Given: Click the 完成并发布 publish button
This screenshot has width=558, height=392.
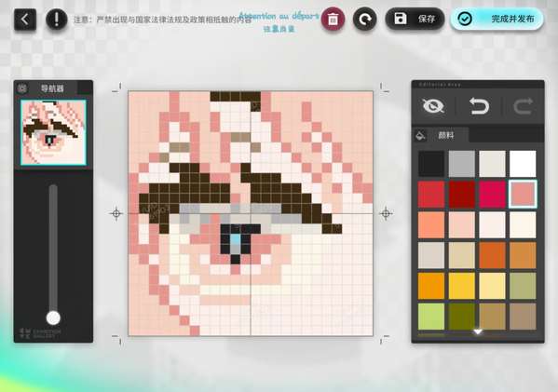Looking at the screenshot, I should [x=497, y=19].
